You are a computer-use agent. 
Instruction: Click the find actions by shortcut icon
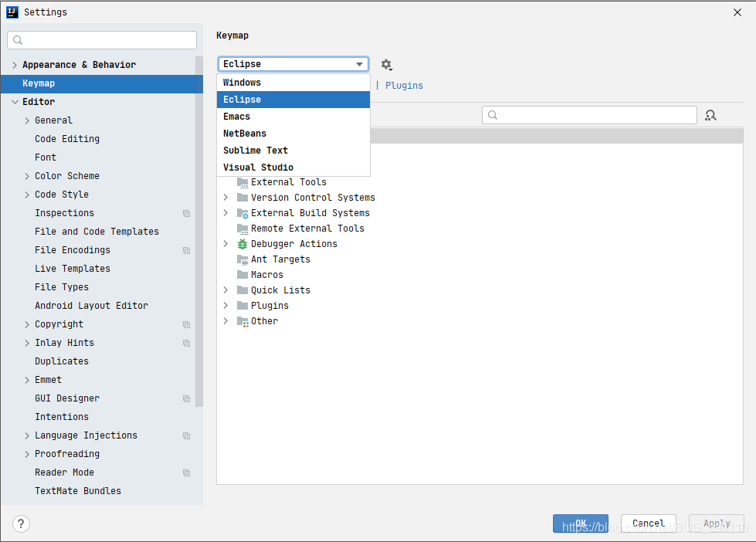[710, 114]
